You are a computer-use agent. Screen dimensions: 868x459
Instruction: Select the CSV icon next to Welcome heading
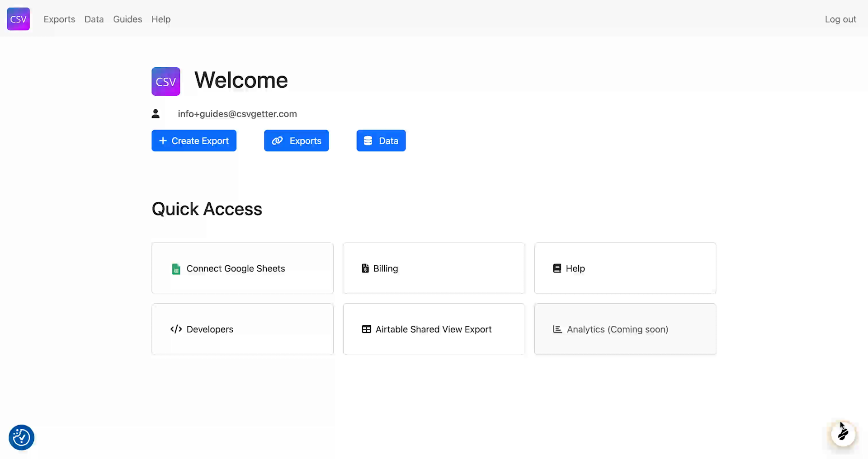pos(165,81)
